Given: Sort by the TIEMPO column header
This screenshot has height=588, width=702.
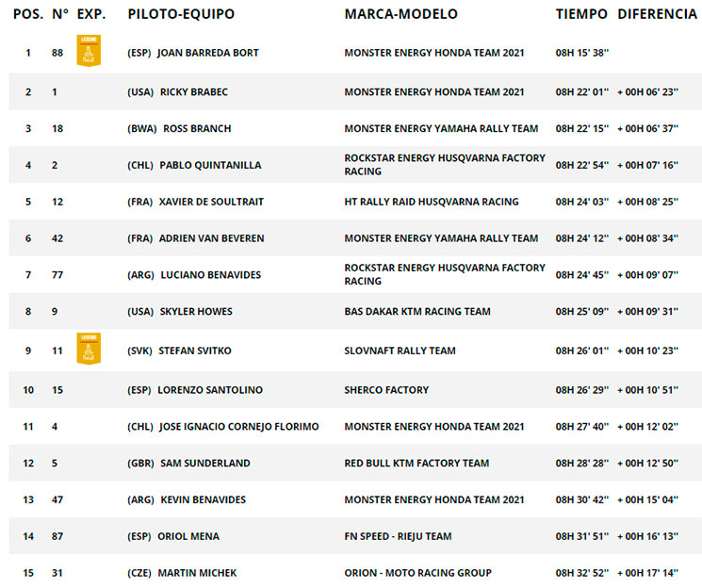Looking at the screenshot, I should tap(581, 14).
